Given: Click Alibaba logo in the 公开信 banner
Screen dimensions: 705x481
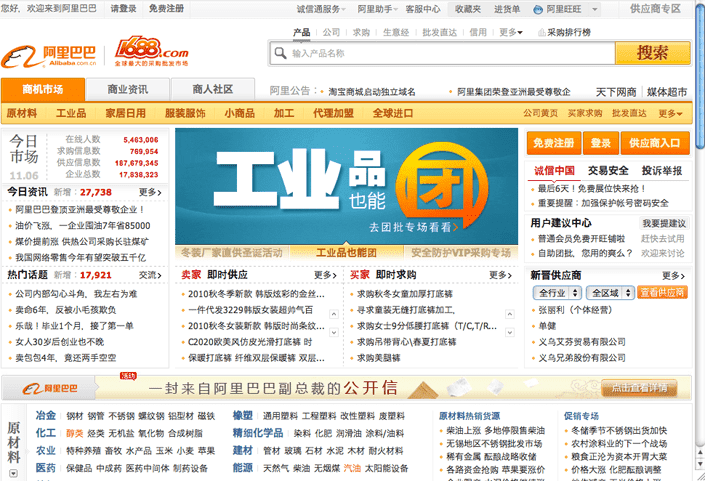Looking at the screenshot, I should point(49,387).
